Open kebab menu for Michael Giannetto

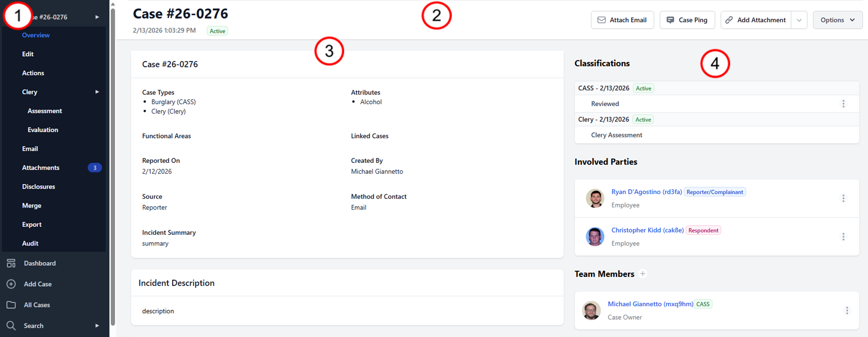coord(847,310)
